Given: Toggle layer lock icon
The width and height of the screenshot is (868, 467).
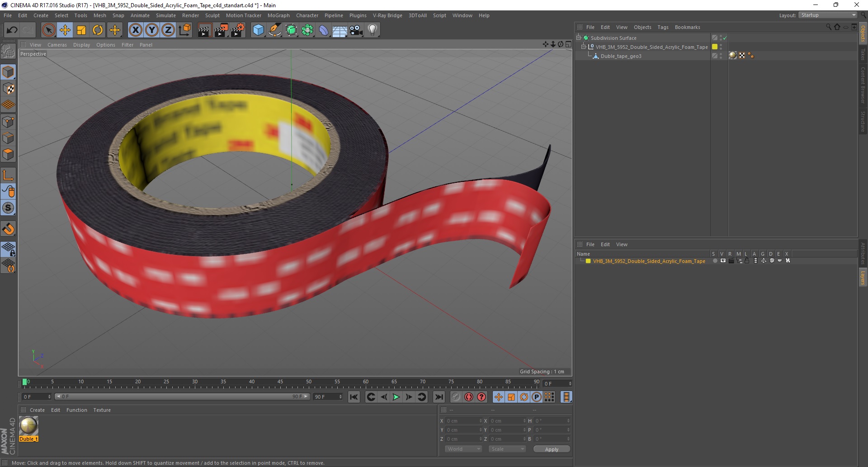Looking at the screenshot, I should 747,261.
